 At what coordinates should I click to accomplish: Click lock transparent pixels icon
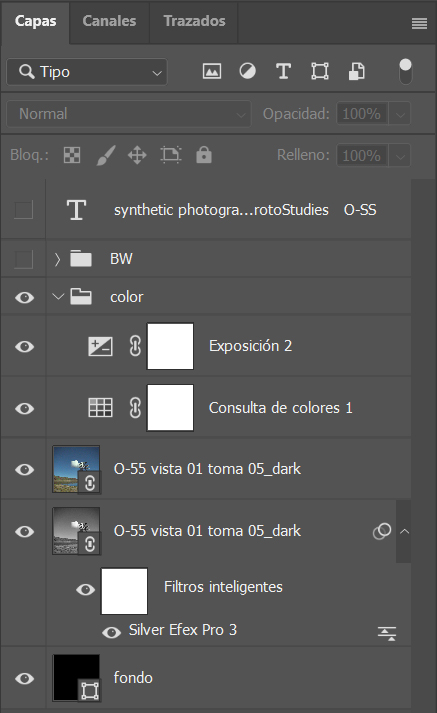pos(72,155)
